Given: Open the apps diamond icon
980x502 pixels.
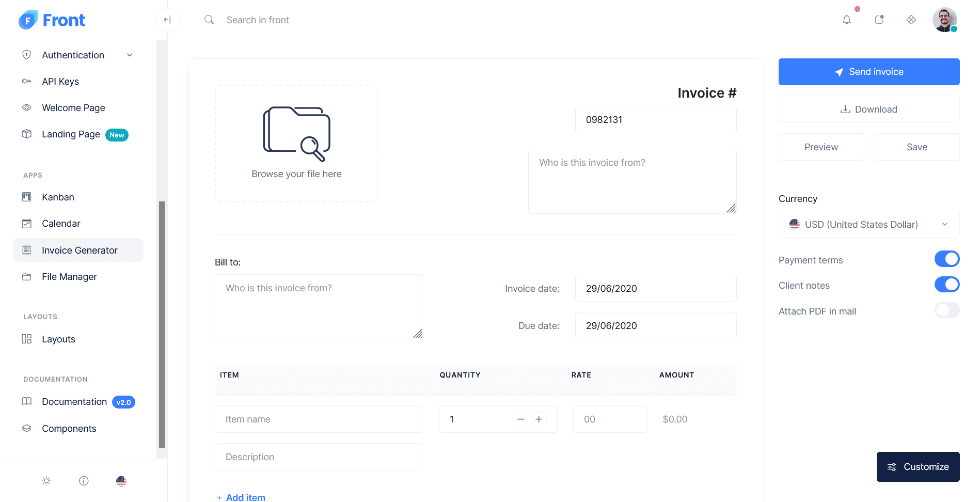Looking at the screenshot, I should [911, 20].
